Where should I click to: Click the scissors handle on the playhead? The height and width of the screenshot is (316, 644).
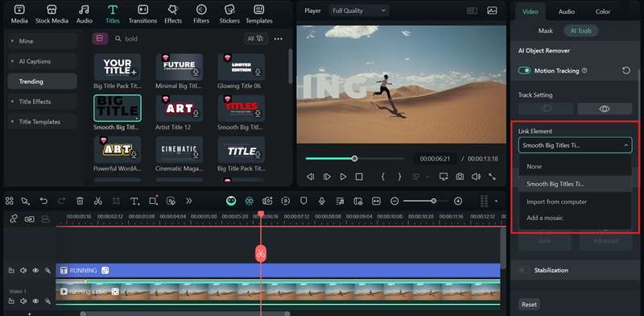coord(261,253)
